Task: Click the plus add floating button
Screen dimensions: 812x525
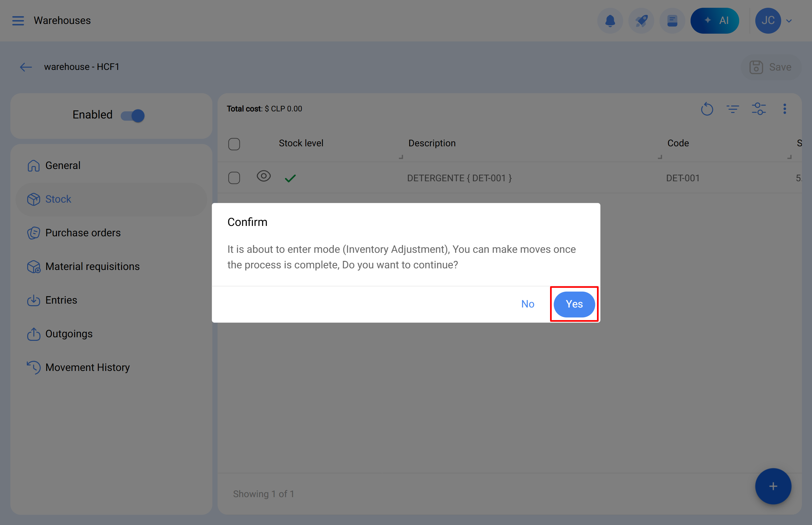Action: (x=773, y=486)
